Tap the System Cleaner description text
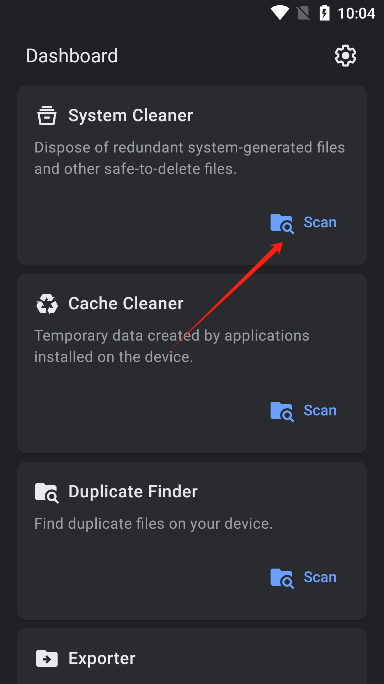The width and height of the screenshot is (384, 684). [x=189, y=158]
